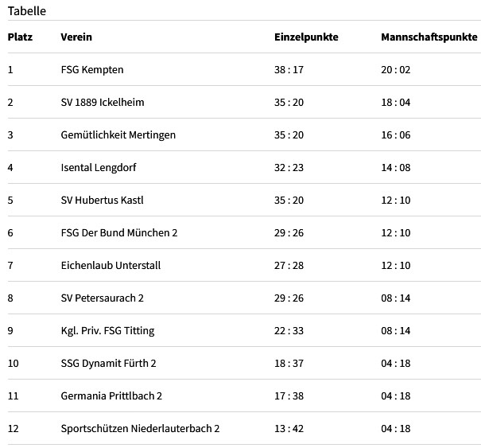Click Kgl. Priv. FSG Titting
Screen dimensions: 481x448
[x=107, y=331]
